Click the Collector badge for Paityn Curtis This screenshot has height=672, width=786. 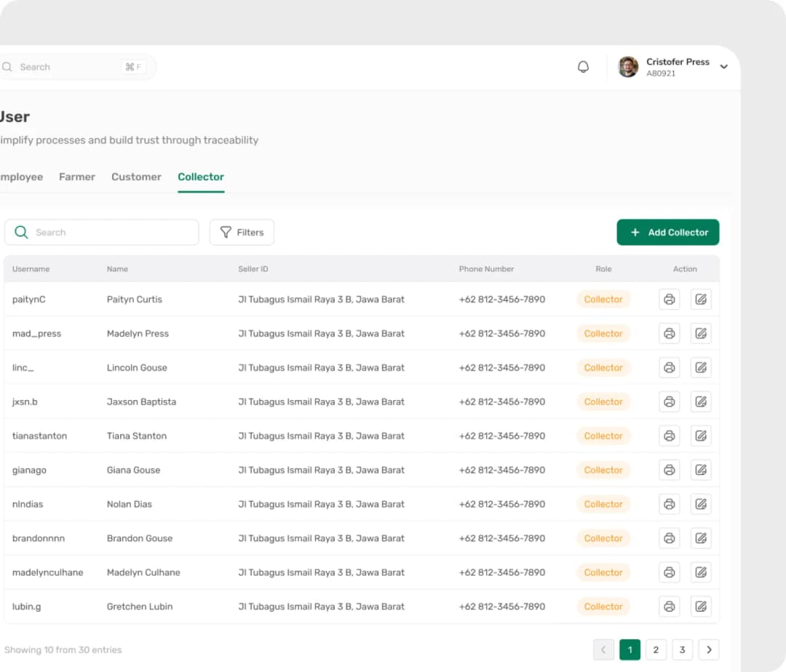tap(603, 300)
